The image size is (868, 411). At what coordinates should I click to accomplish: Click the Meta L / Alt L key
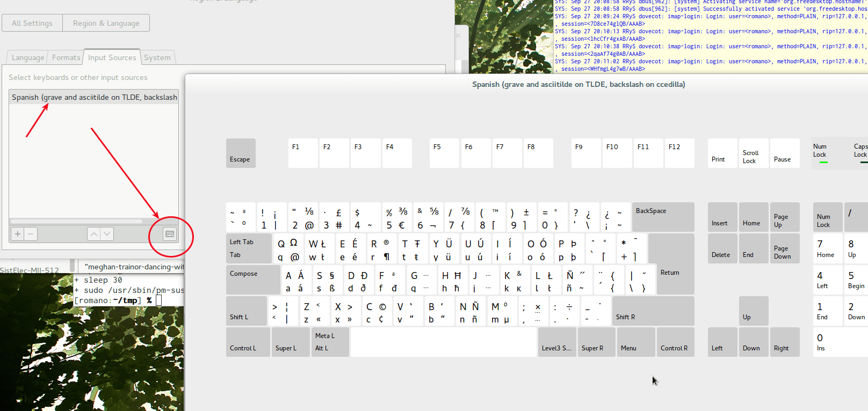[x=330, y=342]
